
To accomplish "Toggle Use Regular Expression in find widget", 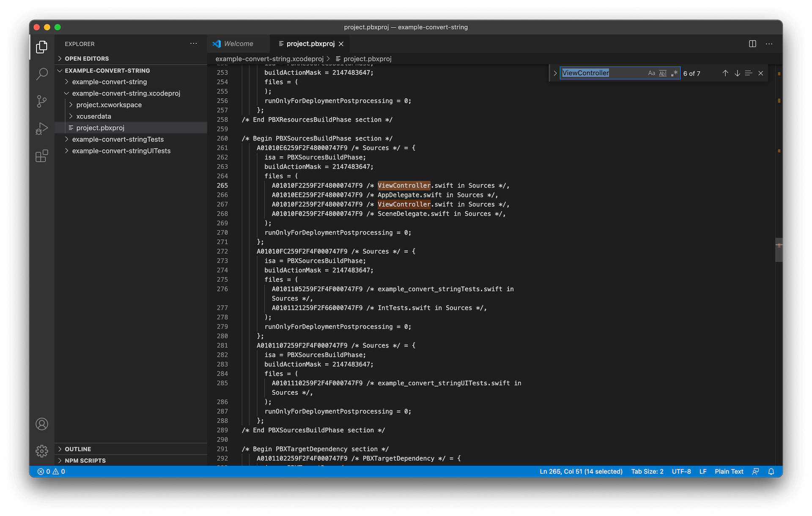I will pyautogui.click(x=674, y=73).
